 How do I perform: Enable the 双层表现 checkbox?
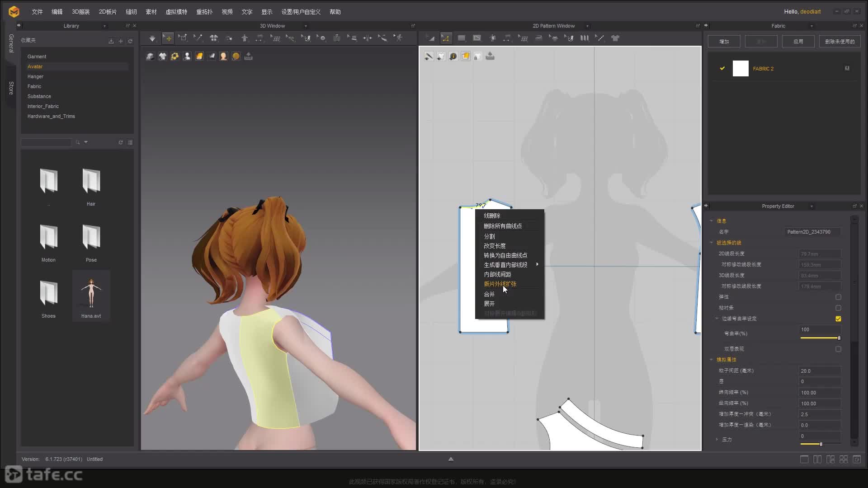838,349
